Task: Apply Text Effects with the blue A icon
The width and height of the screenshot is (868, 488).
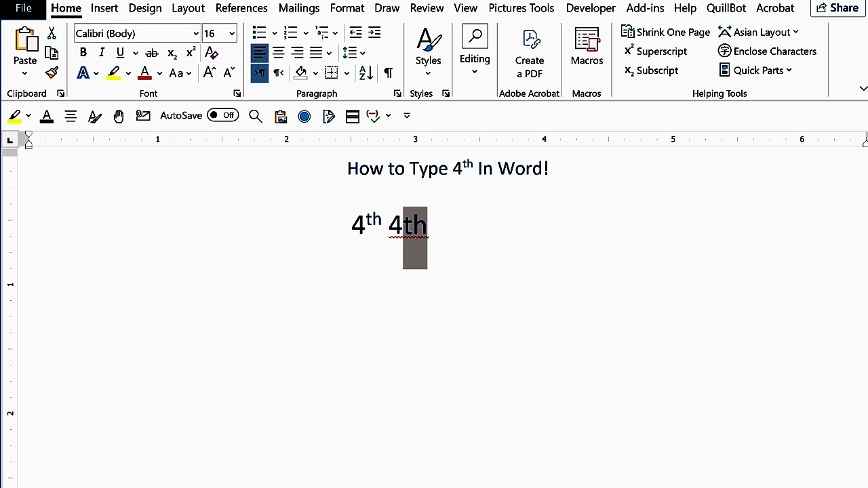Action: 83,73
